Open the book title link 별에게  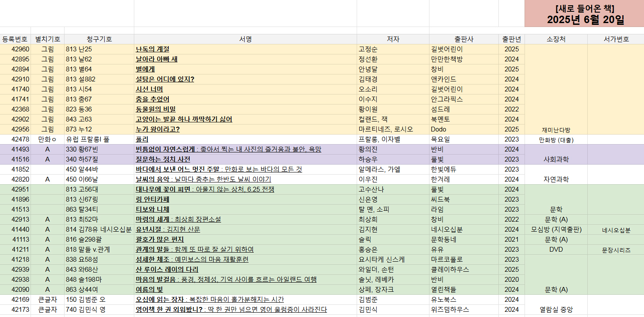(145, 69)
